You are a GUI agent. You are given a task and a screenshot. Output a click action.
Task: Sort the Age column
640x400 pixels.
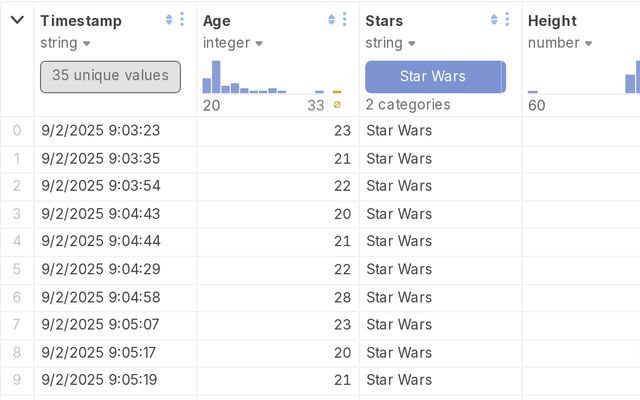[x=331, y=20]
